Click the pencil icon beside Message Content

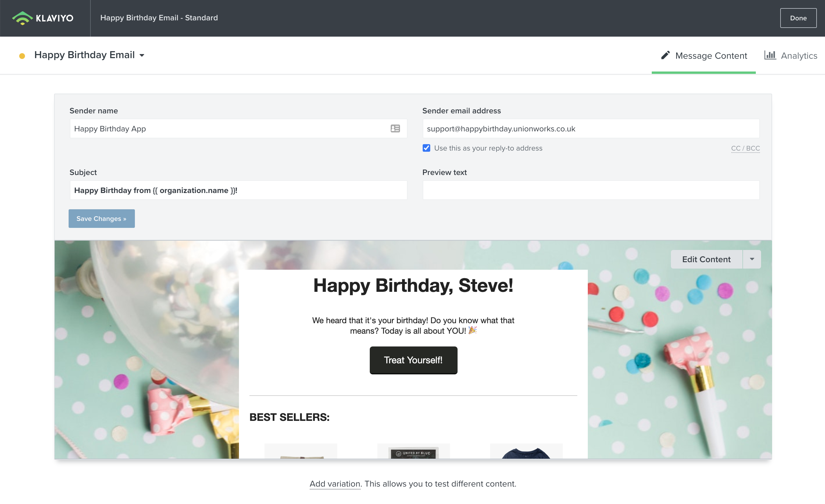(x=665, y=55)
